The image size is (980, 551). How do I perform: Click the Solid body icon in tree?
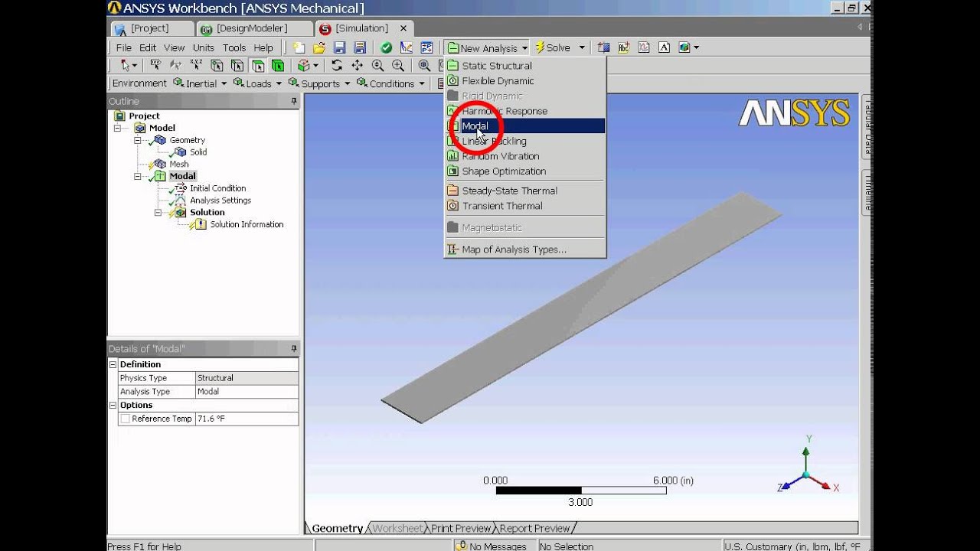coord(181,152)
